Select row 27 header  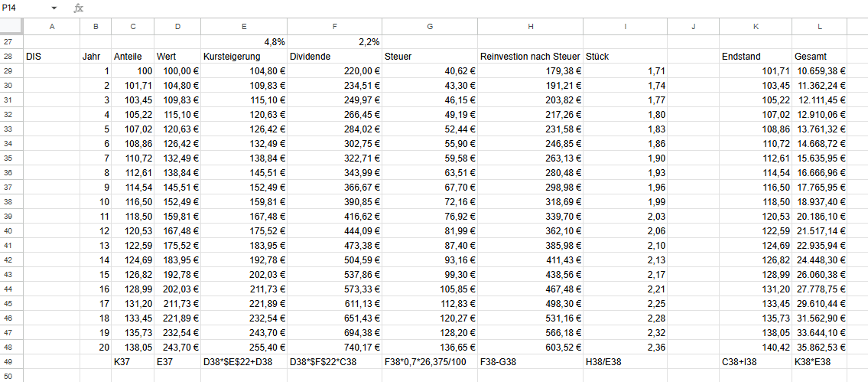point(11,42)
